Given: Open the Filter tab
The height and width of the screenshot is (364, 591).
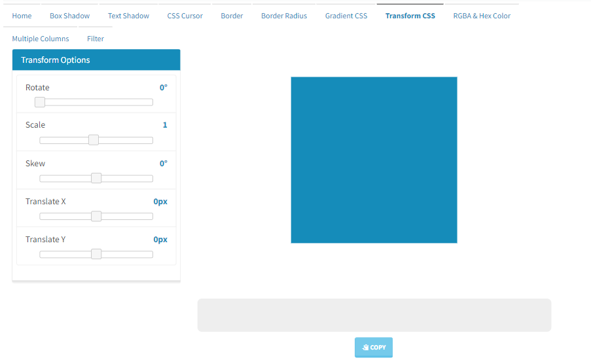Looking at the screenshot, I should pos(96,39).
